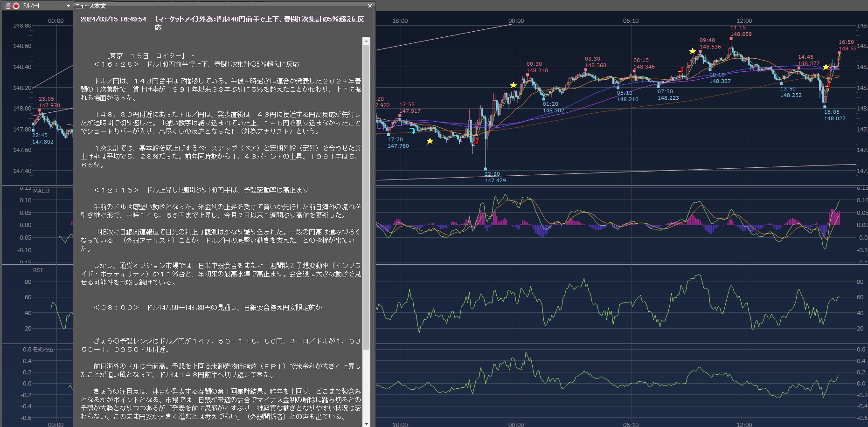
Task: Click the news scrollbar down arrow
Action: pos(366,424)
